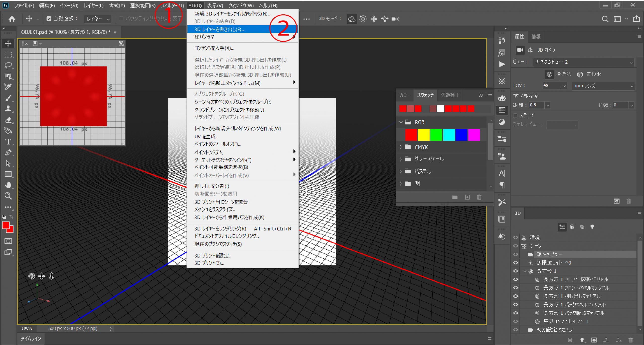Select the Clone Stamp tool
This screenshot has width=644, height=345.
click(x=8, y=109)
